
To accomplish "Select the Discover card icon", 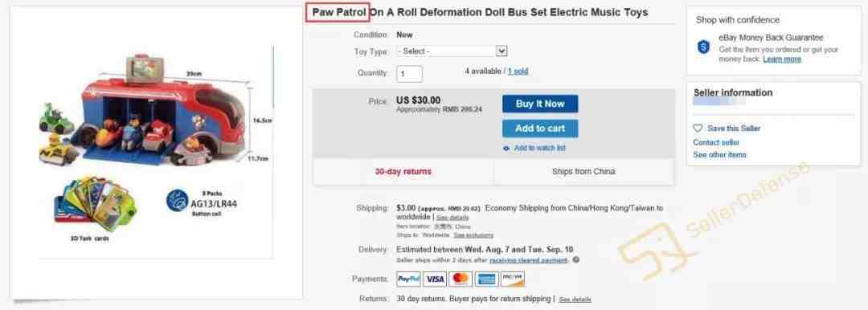I will click(x=512, y=279).
